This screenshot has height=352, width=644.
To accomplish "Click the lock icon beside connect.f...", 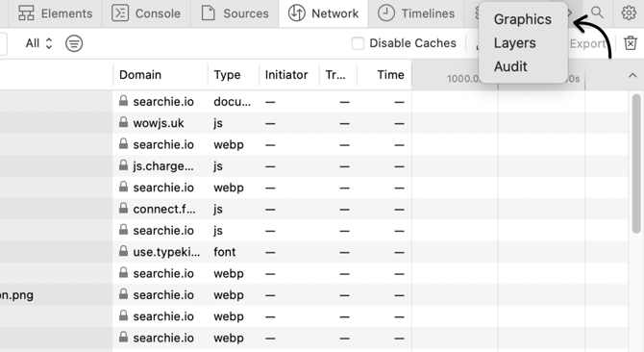I will (x=123, y=208).
